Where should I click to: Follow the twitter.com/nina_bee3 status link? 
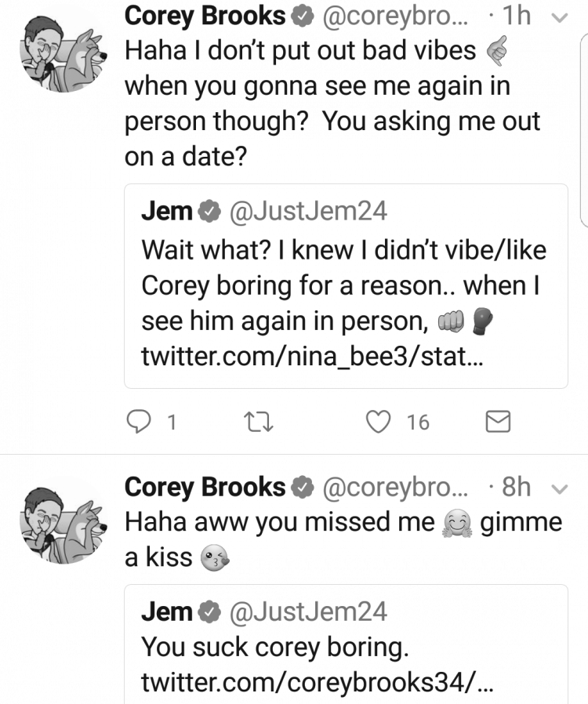coord(312,357)
